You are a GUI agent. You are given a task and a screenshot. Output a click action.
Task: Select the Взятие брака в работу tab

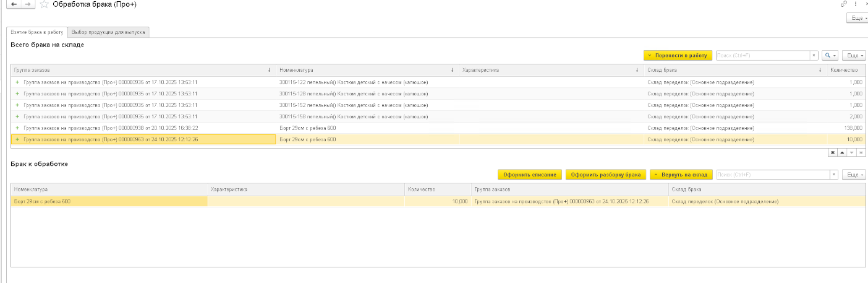pos(36,32)
